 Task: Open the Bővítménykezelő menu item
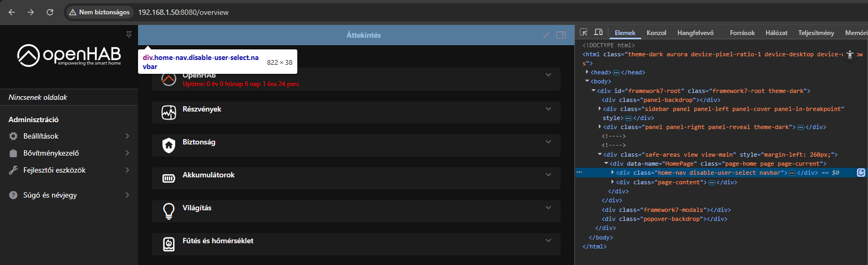51,153
